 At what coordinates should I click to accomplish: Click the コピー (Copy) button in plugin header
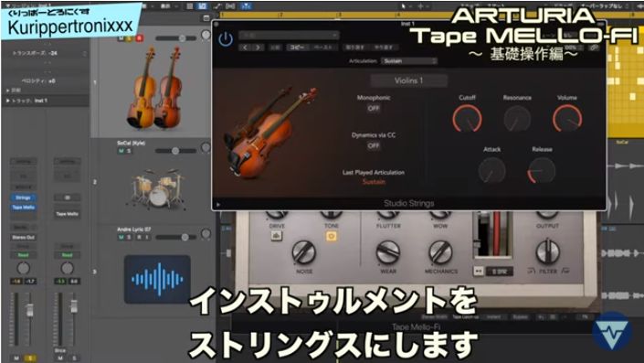[297, 48]
